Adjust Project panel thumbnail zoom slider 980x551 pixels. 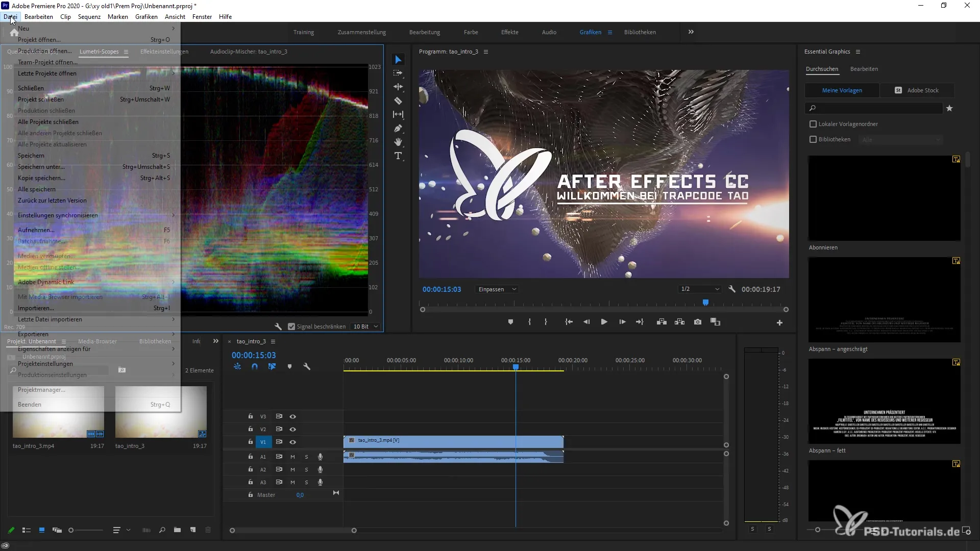[71, 530]
